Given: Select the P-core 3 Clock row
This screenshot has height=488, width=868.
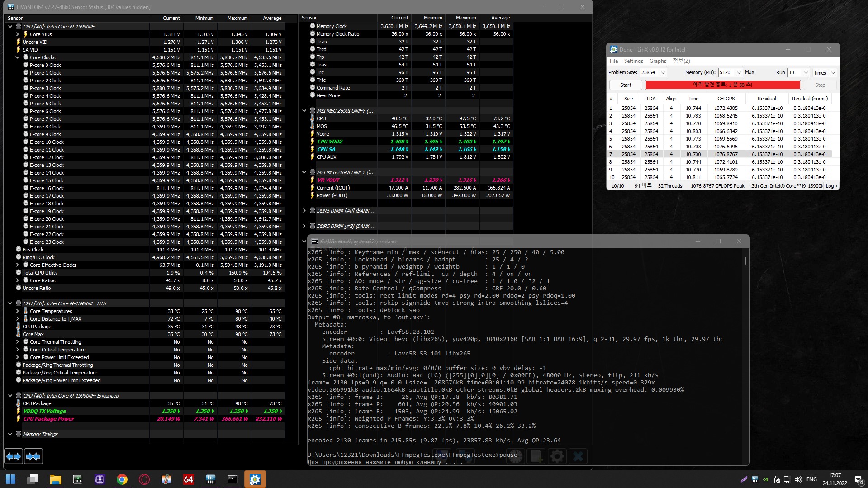Looking at the screenshot, I should pyautogui.click(x=145, y=88).
